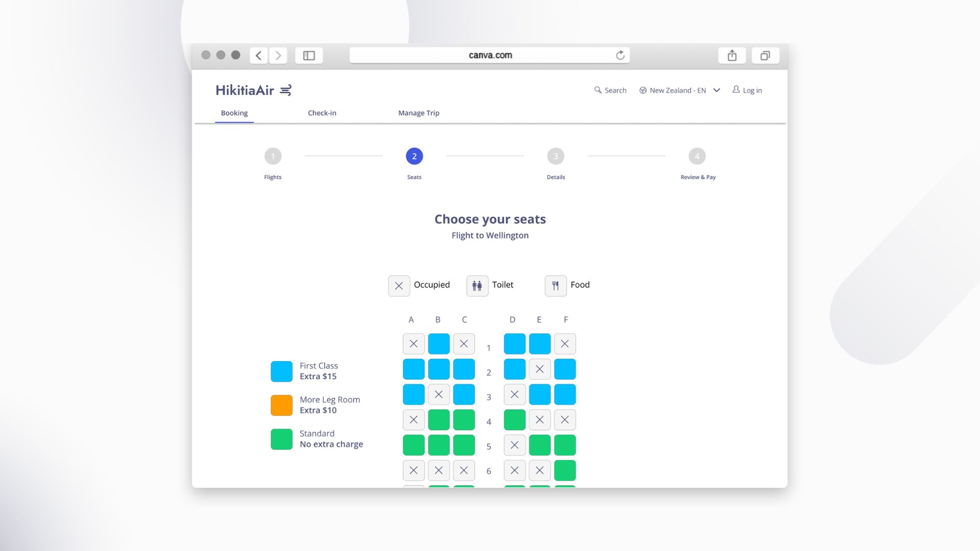Click the HikitiaAir exchange/swap icon
980x551 pixels.
[x=285, y=89]
